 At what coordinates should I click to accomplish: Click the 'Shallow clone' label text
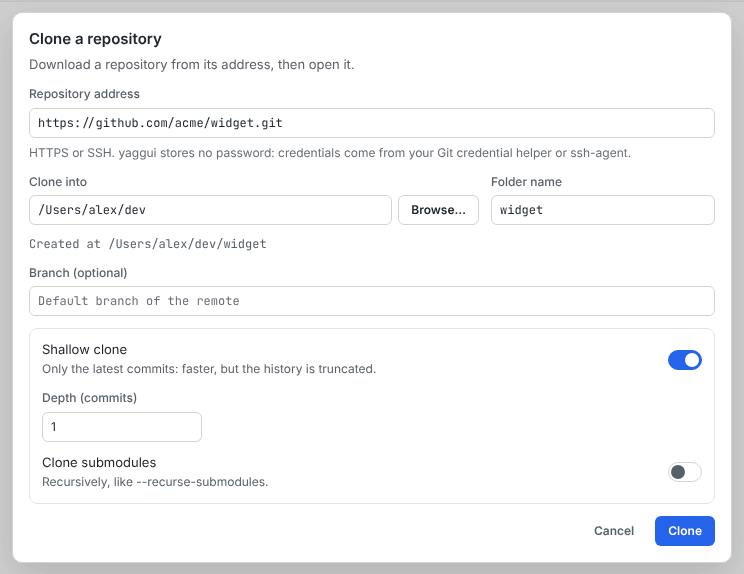tap(84, 350)
